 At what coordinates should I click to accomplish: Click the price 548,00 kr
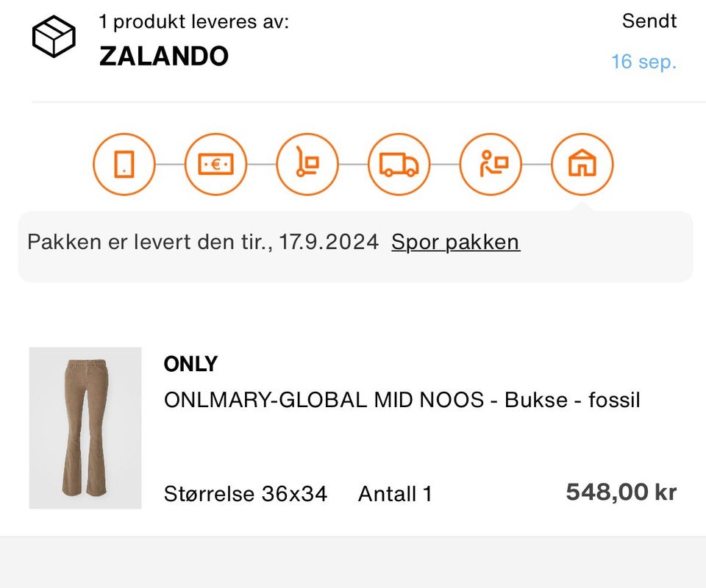621,492
